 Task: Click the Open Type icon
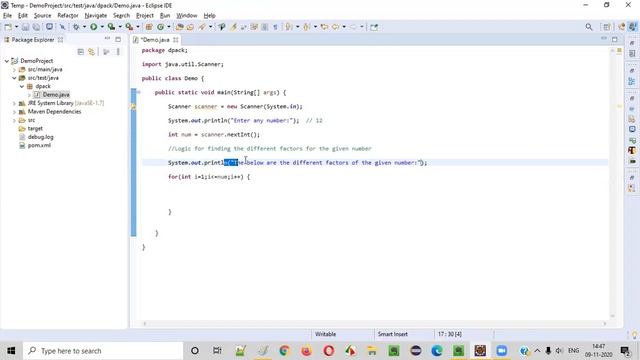(179, 27)
